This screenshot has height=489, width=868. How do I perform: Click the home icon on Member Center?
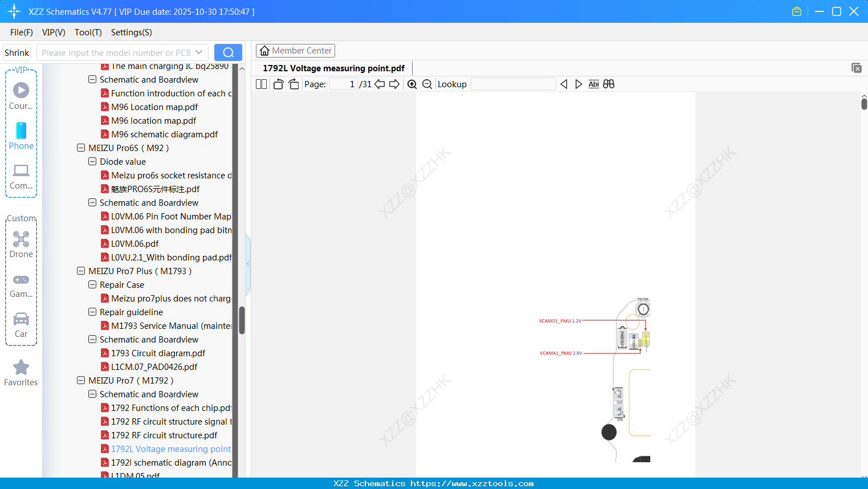coord(264,51)
